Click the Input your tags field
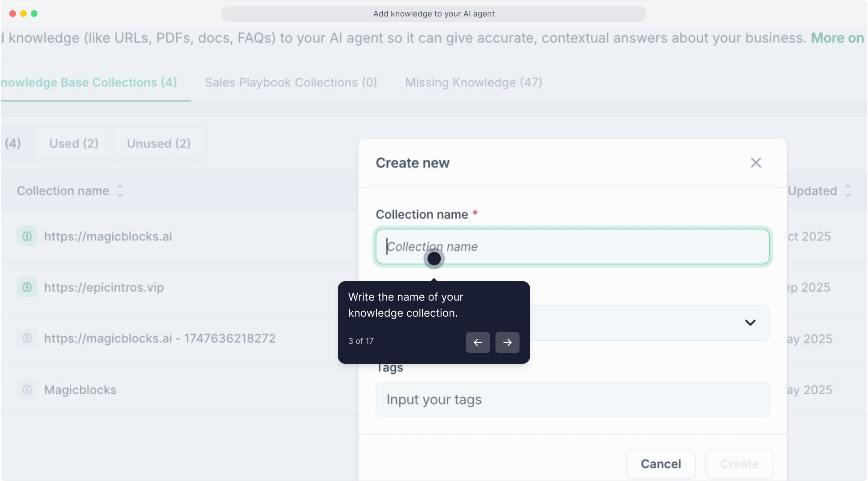The image size is (868, 481). click(572, 399)
